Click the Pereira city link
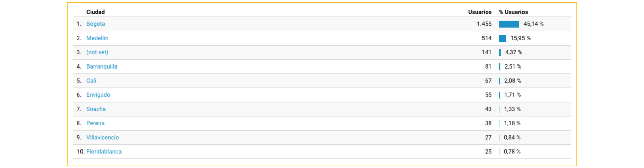Viewport: 644px width, 168px height. click(x=95, y=123)
